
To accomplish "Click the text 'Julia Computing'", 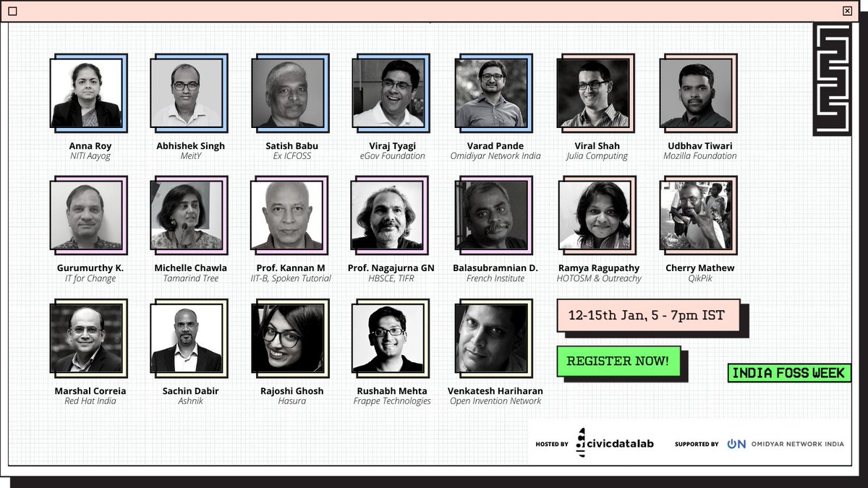I will [597, 156].
